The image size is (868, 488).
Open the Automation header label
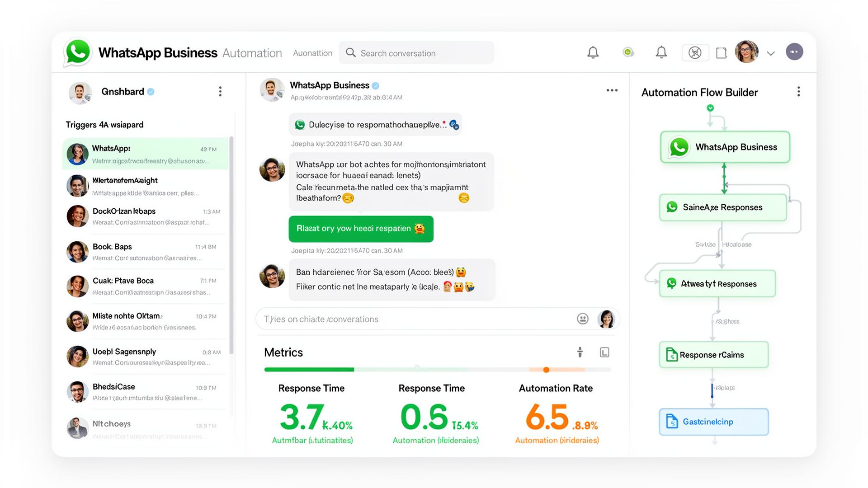(x=252, y=53)
